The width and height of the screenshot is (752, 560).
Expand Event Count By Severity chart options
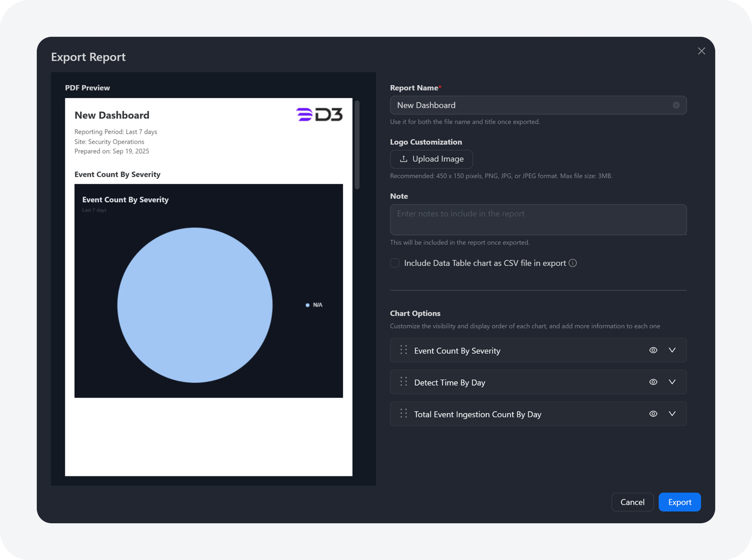(x=672, y=350)
